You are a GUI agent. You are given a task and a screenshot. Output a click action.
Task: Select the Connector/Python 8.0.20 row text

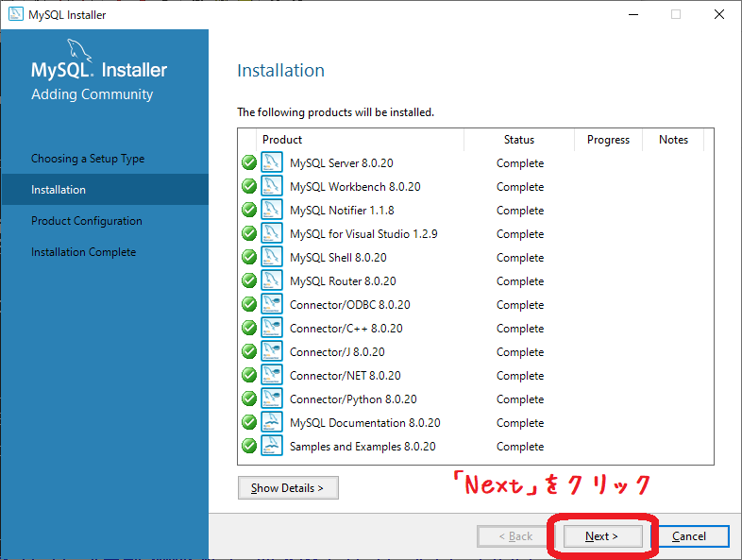[353, 399]
